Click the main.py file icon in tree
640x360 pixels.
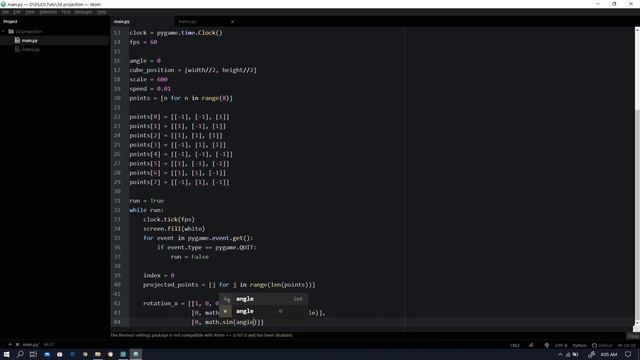[17, 40]
